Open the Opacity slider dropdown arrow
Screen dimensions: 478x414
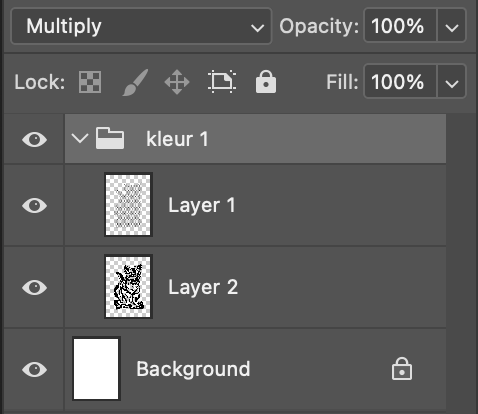pyautogui.click(x=452, y=26)
